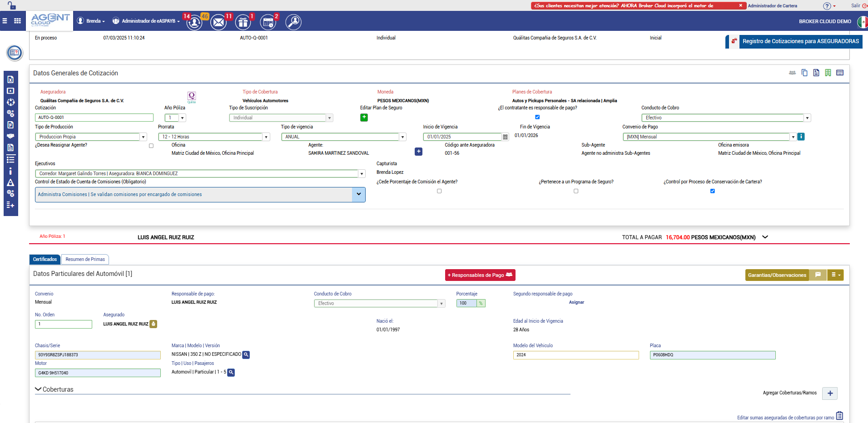Toggle '¿Desea Reasignar Agente?' checkbox
Image resolution: width=868 pixels, height=423 pixels.
tap(151, 146)
